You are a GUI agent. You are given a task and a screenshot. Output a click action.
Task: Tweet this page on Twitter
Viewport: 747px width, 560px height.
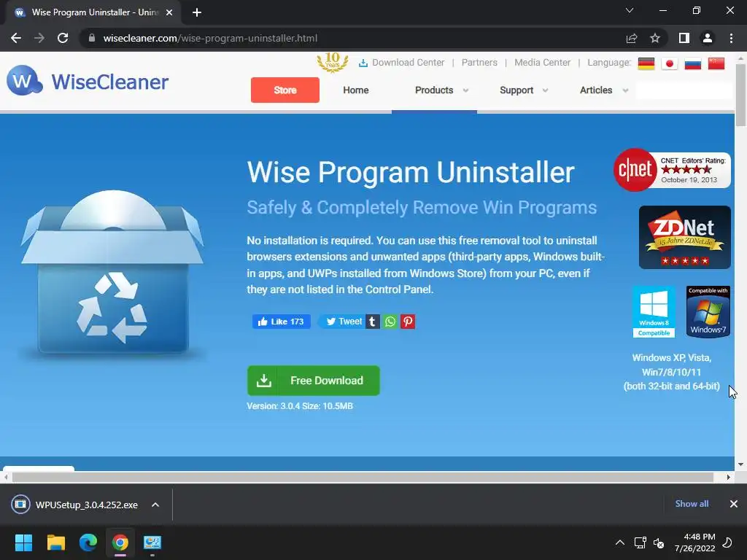(341, 322)
